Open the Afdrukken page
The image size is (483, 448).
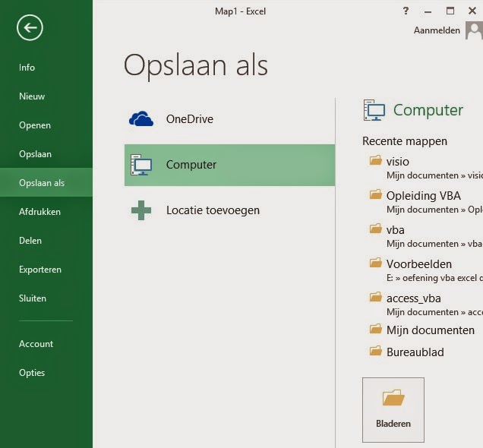[x=39, y=212]
